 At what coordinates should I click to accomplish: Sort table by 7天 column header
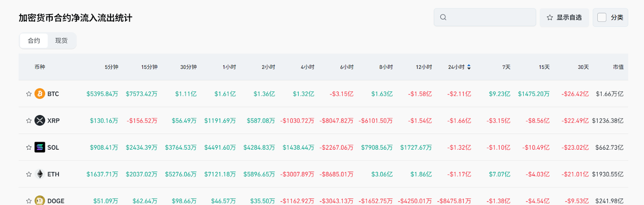506,67
